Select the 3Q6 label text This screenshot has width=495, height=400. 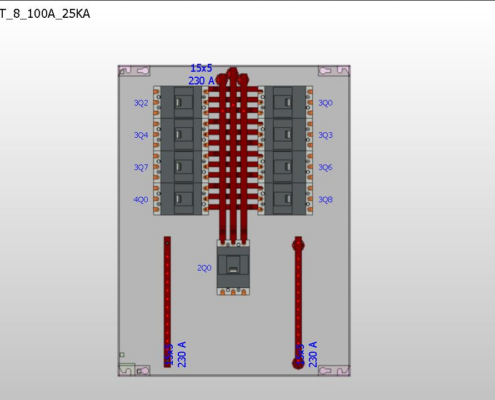[x=325, y=167]
